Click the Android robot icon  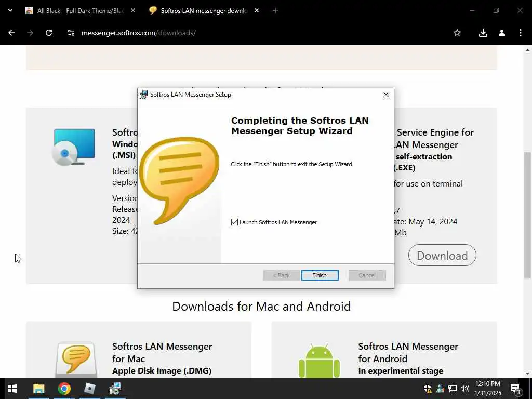[x=319, y=361]
